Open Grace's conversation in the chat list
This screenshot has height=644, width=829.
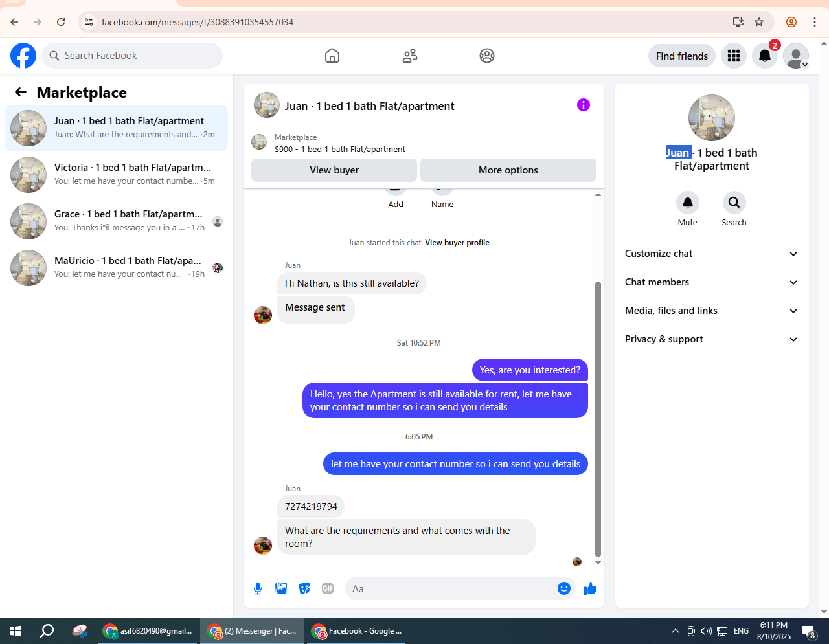point(117,221)
